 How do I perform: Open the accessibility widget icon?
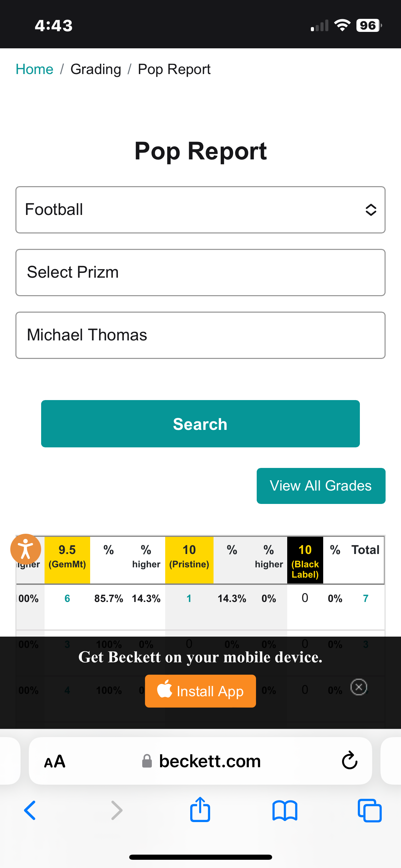pyautogui.click(x=26, y=549)
